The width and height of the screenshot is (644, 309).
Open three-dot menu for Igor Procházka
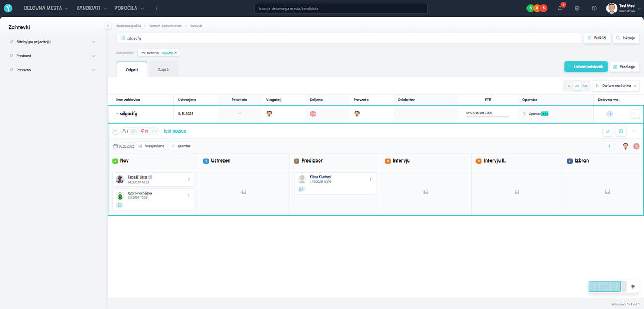pos(189,195)
